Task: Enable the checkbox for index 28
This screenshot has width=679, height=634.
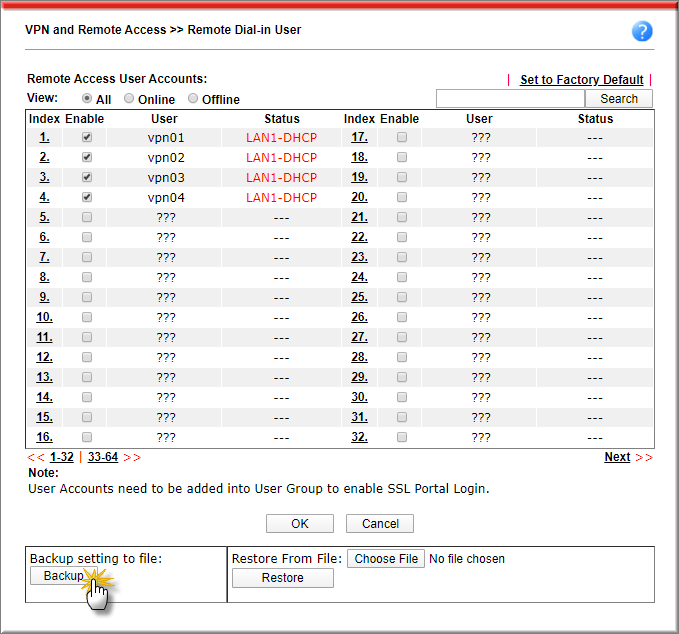Action: [402, 357]
